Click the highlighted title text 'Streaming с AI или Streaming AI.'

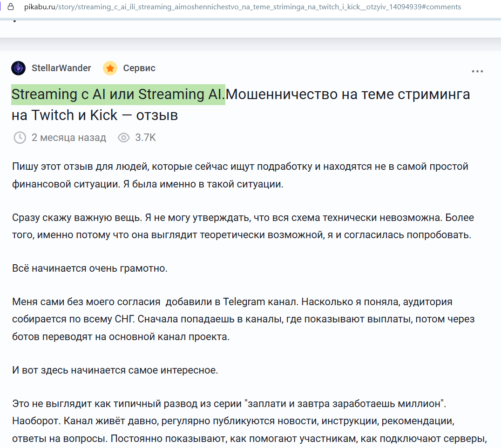pyautogui.click(x=118, y=94)
